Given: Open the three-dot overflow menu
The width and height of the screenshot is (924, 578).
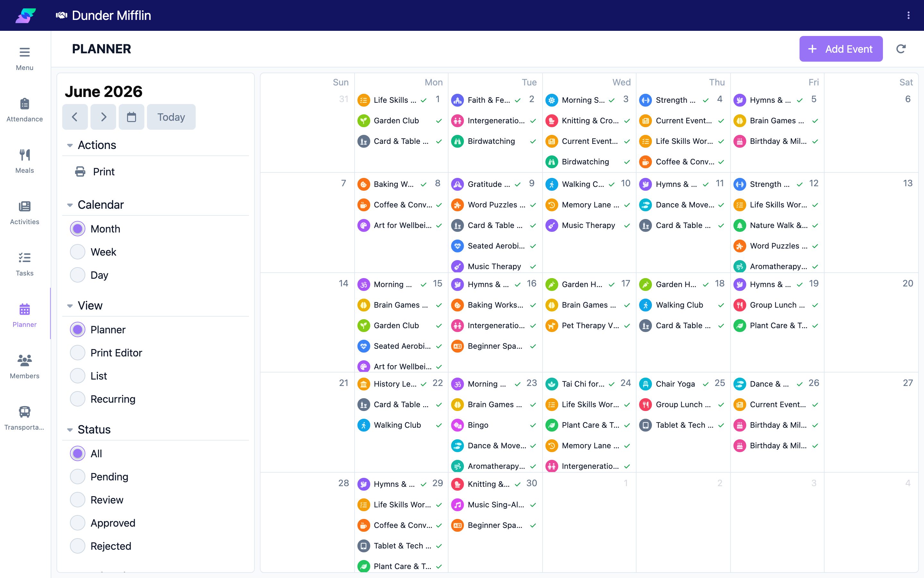Looking at the screenshot, I should point(908,15).
